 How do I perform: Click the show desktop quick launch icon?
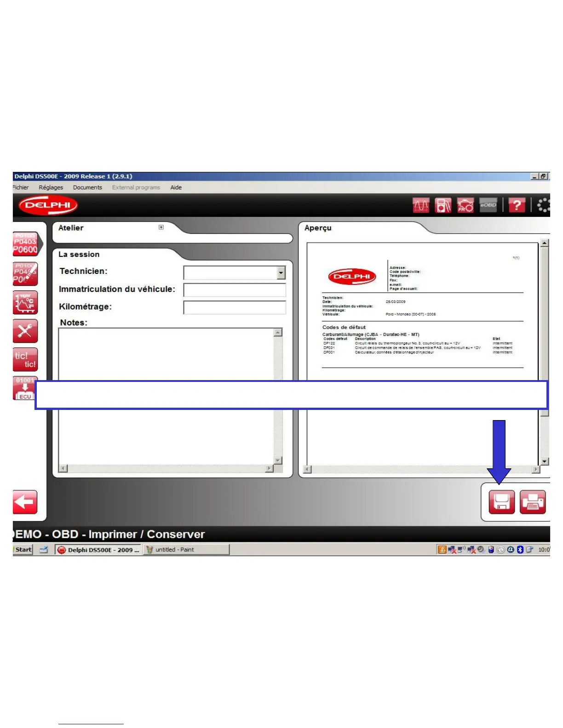(44, 550)
